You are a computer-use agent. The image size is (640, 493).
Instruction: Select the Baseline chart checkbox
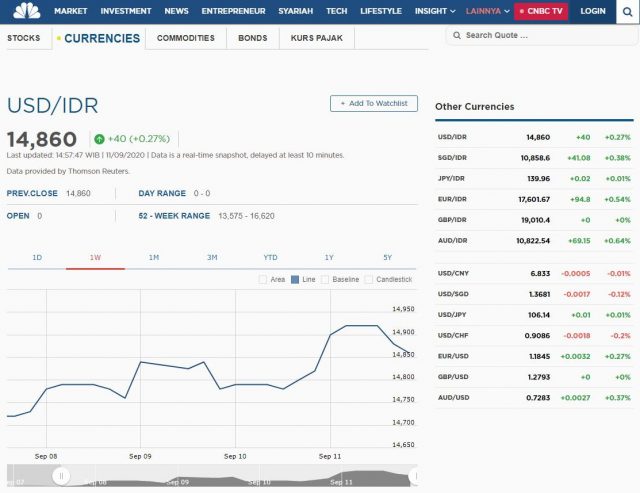click(325, 279)
